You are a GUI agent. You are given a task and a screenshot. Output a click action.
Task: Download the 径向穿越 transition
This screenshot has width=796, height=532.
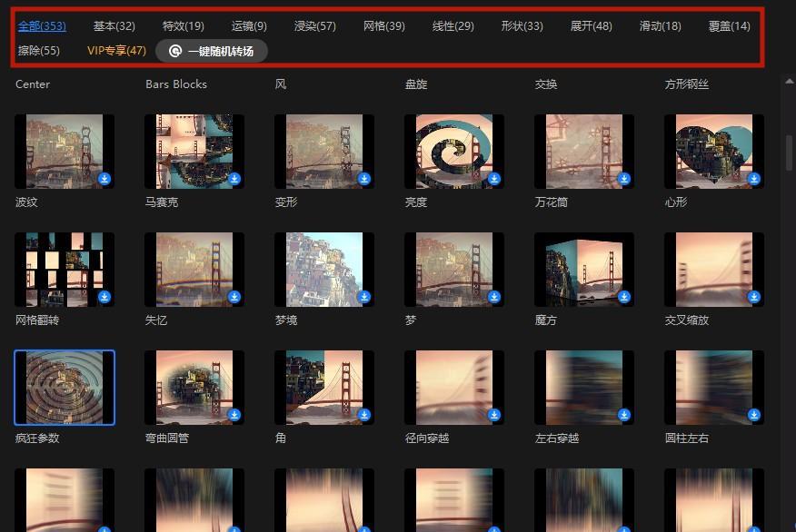coord(494,415)
